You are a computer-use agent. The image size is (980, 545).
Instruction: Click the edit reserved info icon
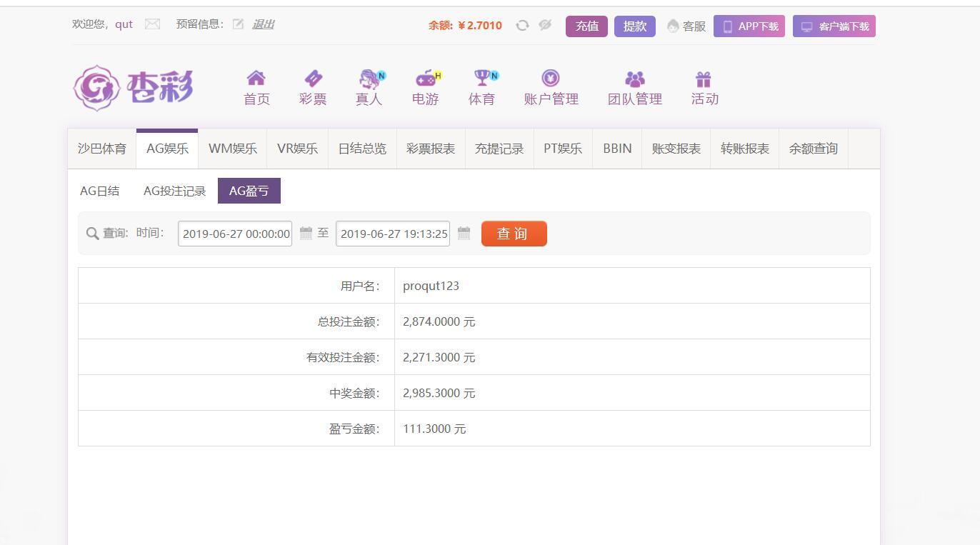238,24
